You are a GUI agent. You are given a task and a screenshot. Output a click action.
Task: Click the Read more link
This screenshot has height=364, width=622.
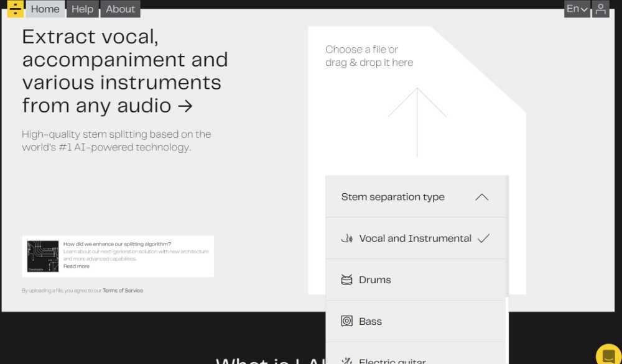point(77,266)
